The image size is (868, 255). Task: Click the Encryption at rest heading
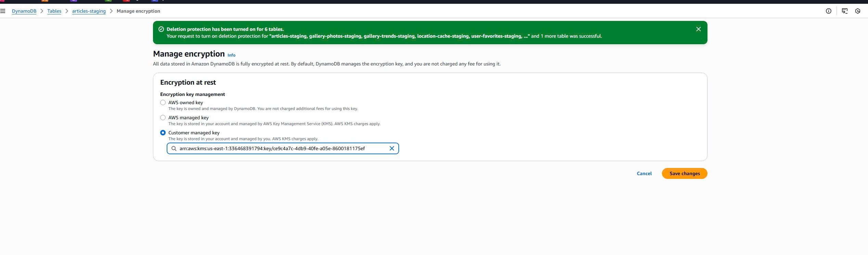188,82
